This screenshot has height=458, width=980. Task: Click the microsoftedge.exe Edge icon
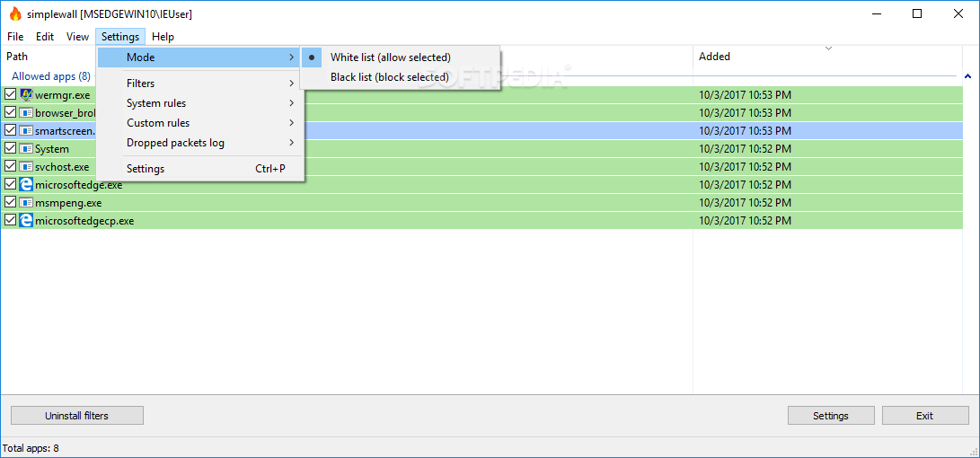pyautogui.click(x=26, y=185)
